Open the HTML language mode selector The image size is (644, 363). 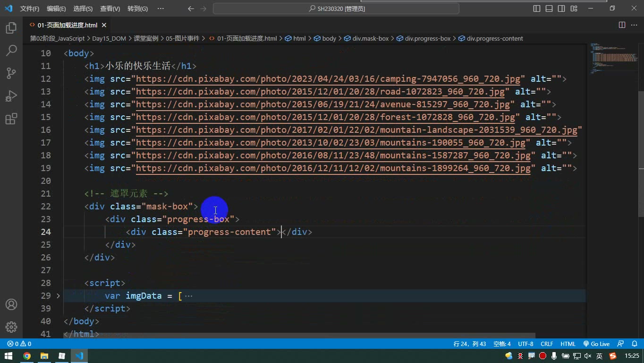568,344
